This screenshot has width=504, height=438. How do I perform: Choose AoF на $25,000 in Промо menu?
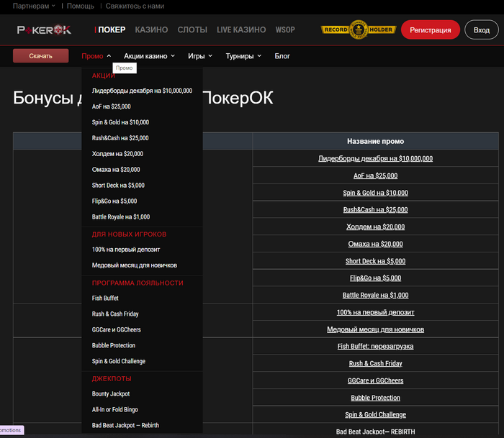111,106
